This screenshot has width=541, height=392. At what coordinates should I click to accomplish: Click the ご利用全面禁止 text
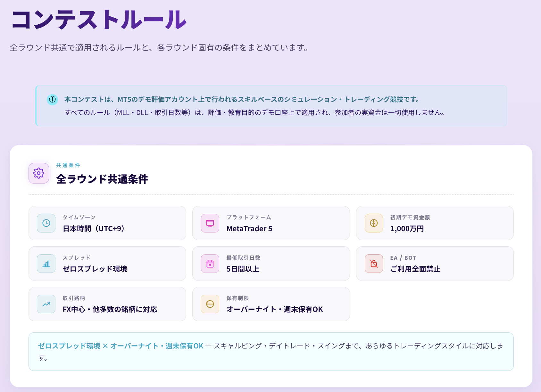click(x=415, y=269)
